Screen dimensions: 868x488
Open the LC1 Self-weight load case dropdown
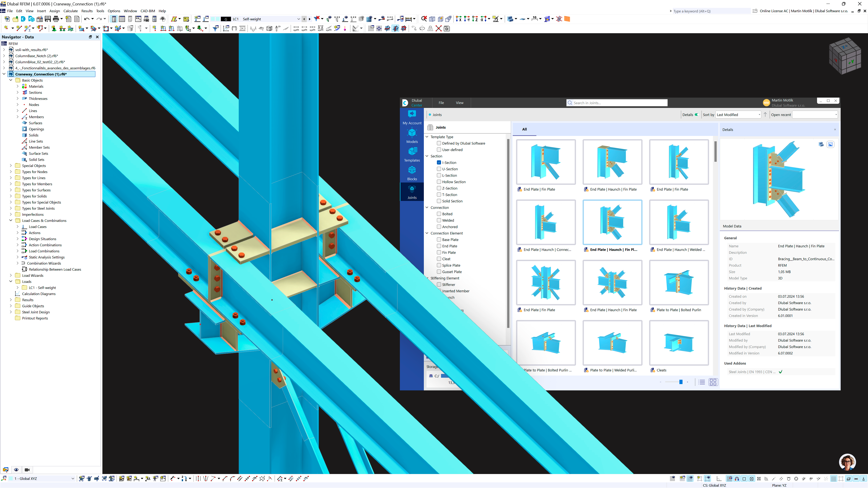coord(299,19)
